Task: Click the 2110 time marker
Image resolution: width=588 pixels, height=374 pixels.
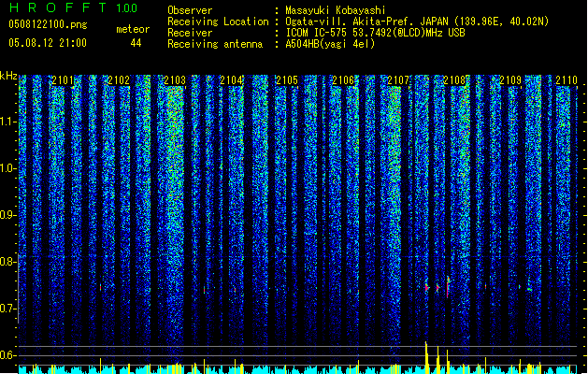Action: point(566,80)
